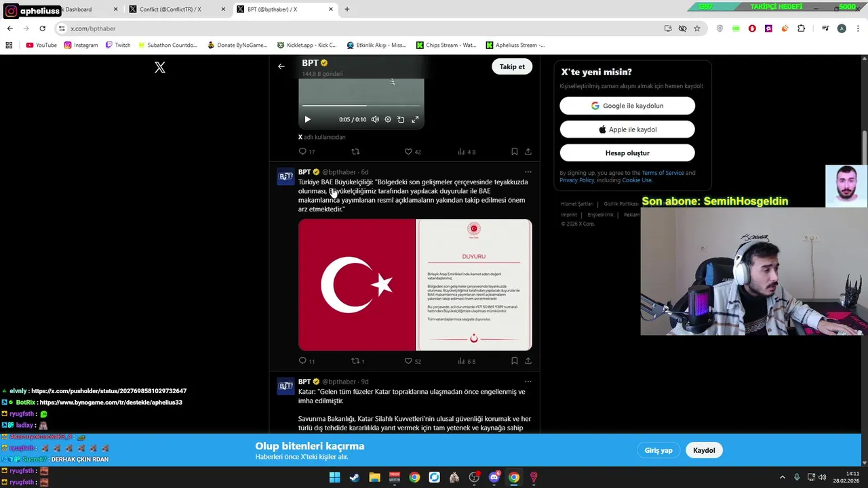Open the Chrome three-dot menu

858,28
